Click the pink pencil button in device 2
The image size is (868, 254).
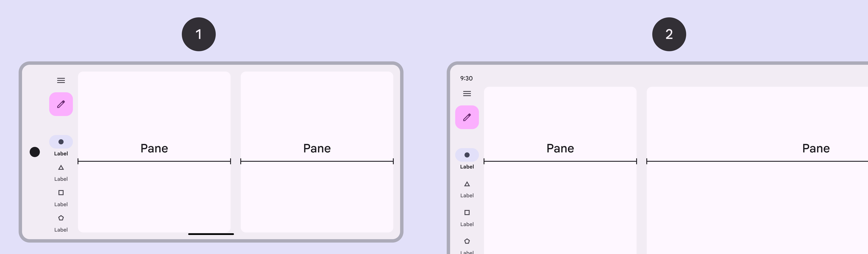467,117
